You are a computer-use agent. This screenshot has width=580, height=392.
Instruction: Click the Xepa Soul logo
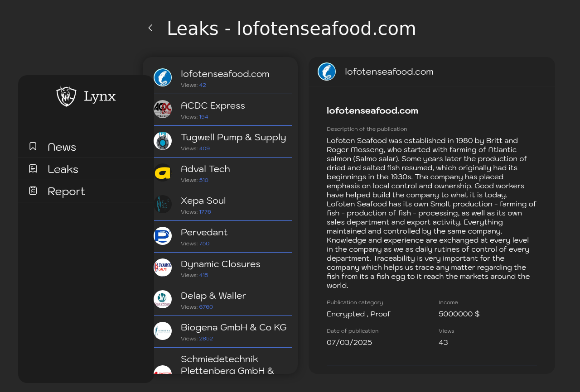(x=163, y=204)
